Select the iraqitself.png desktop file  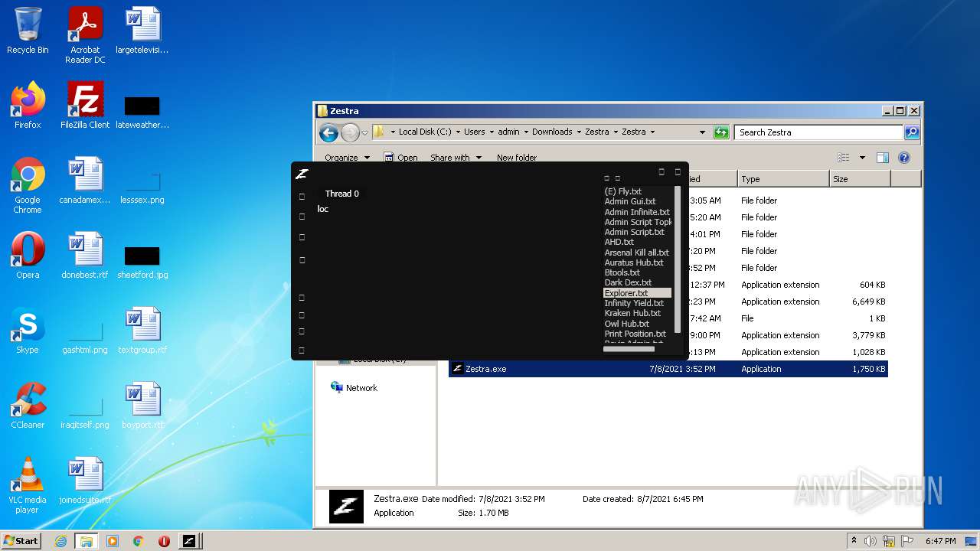[85, 411]
